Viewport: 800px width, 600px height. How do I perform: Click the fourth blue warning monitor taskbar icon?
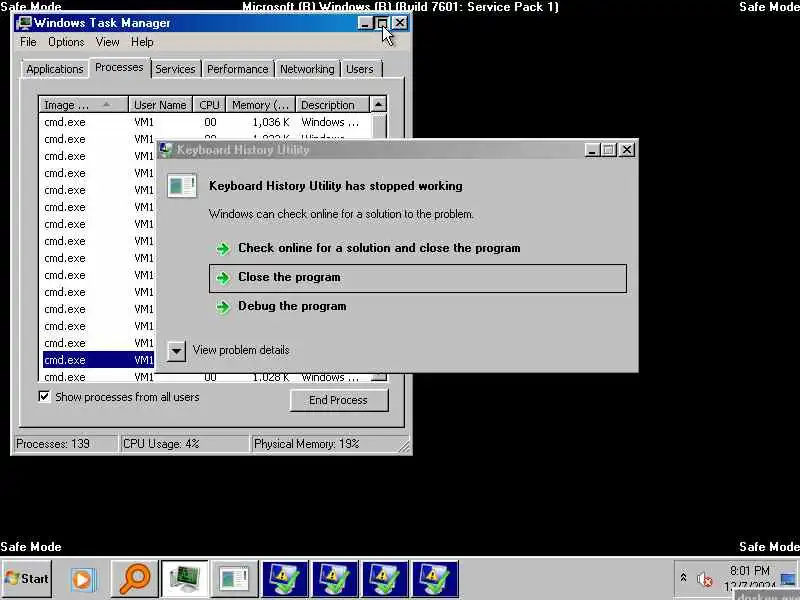tap(435, 579)
